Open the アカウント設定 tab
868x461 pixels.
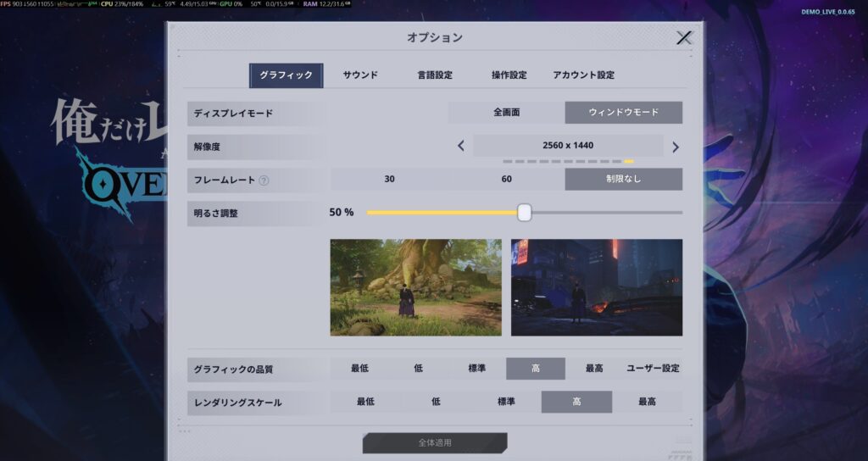[x=583, y=75]
